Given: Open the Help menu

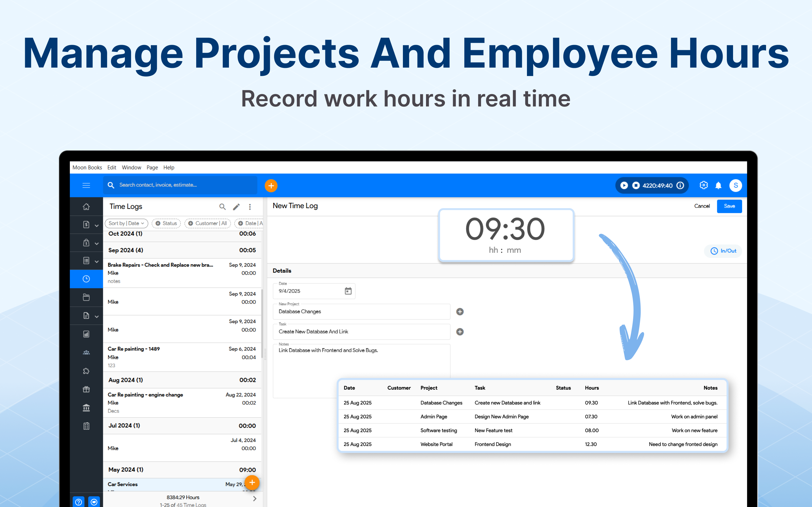Looking at the screenshot, I should click(x=169, y=167).
